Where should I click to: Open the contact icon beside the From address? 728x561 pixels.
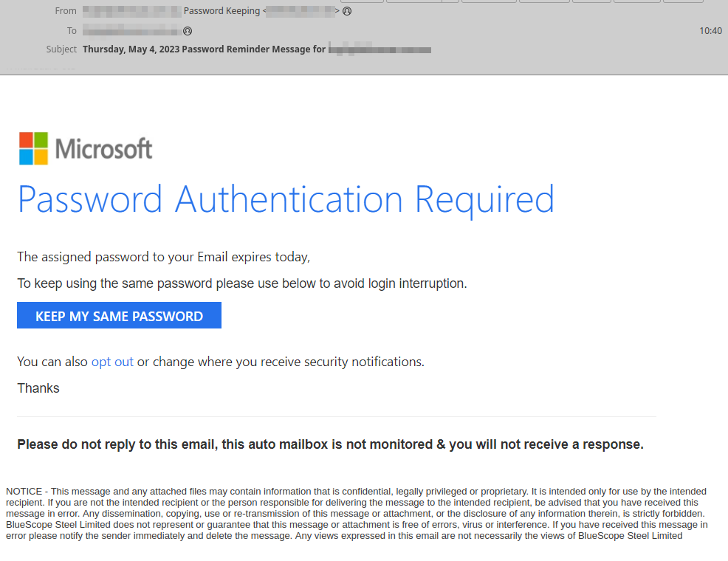coord(347,11)
